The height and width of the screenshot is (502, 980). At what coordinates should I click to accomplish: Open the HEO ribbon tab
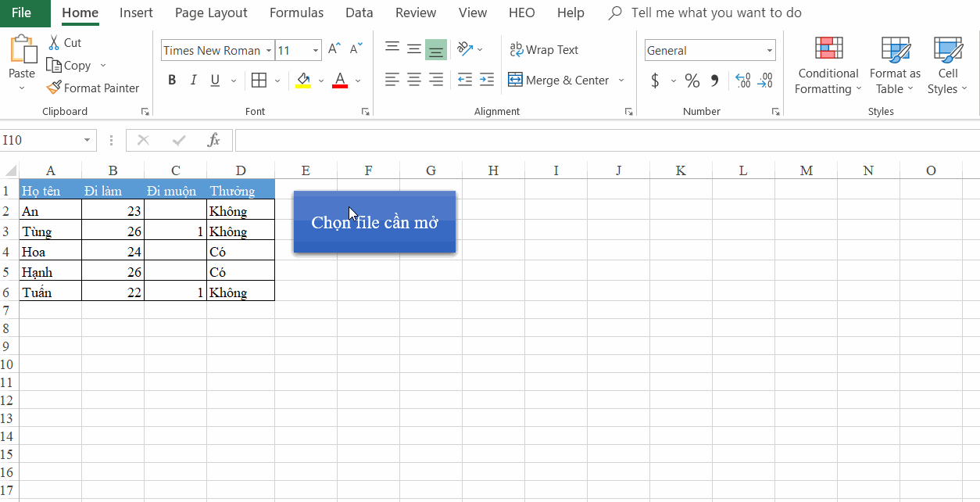pos(521,13)
